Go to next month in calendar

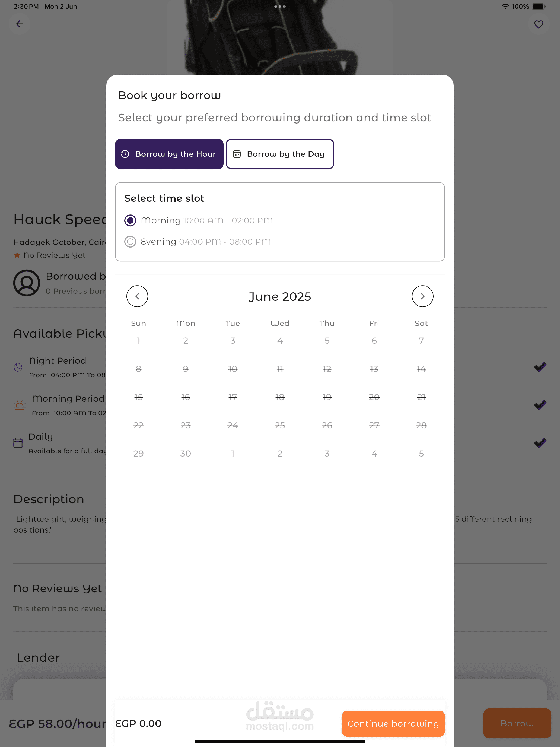tap(422, 296)
